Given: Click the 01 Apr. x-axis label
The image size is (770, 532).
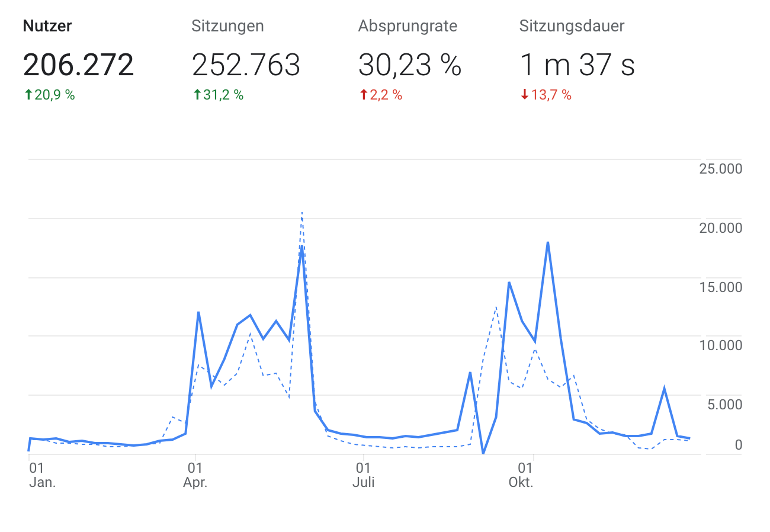Looking at the screenshot, I should point(195,475).
